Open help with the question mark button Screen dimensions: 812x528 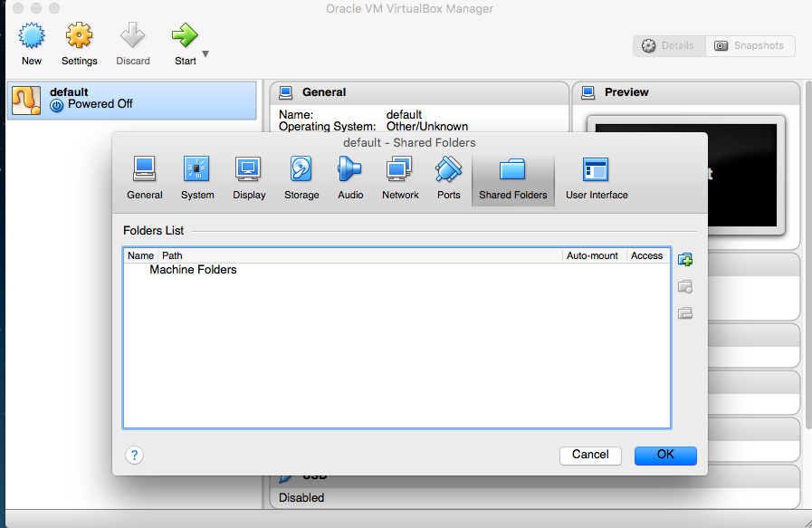click(134, 456)
